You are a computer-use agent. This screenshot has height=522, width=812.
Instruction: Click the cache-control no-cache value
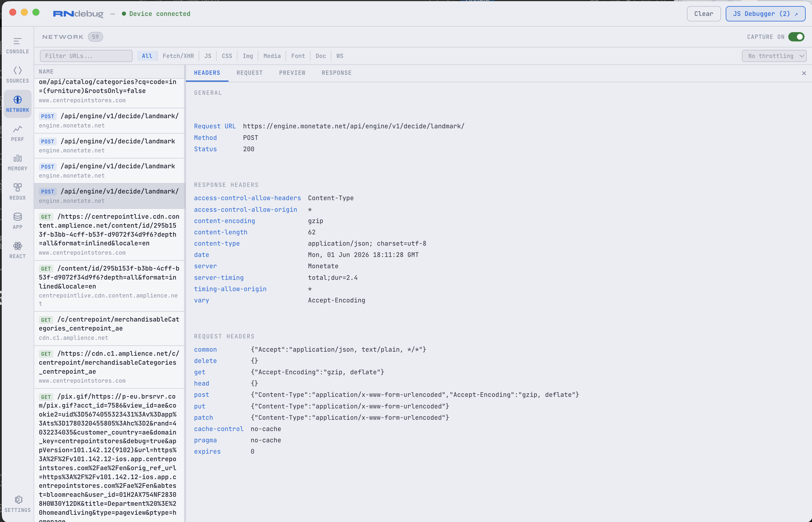click(266, 429)
